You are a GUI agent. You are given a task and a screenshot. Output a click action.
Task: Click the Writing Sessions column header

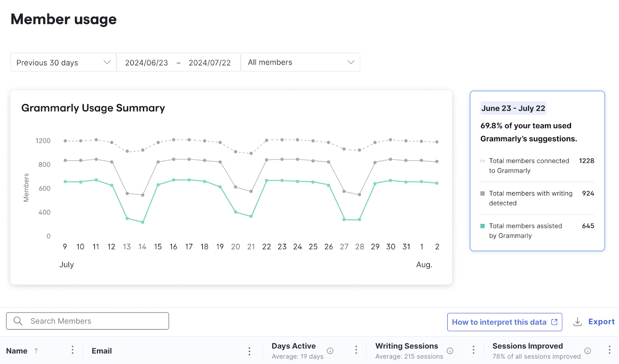click(x=407, y=346)
